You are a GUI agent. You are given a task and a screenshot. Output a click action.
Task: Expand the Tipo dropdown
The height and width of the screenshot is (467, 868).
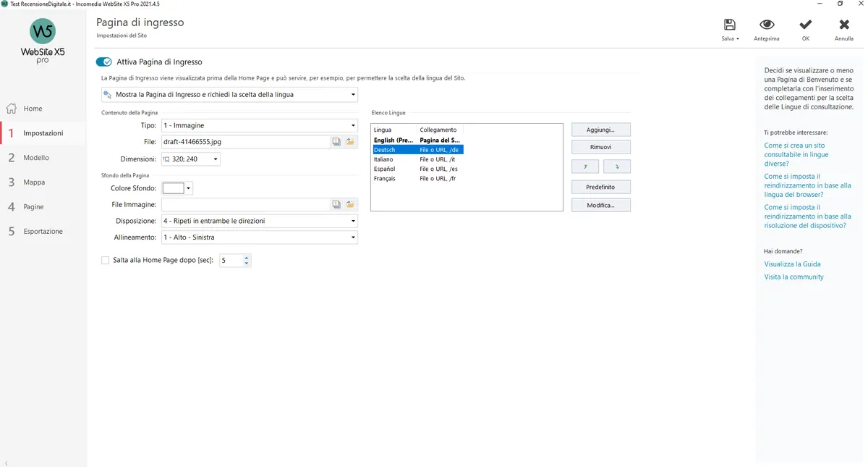[259, 125]
